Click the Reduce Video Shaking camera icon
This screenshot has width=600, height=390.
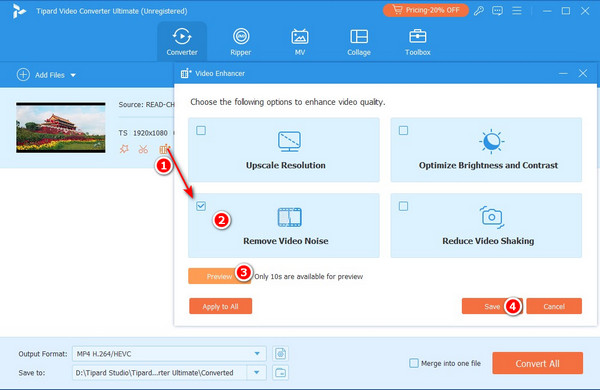492,217
